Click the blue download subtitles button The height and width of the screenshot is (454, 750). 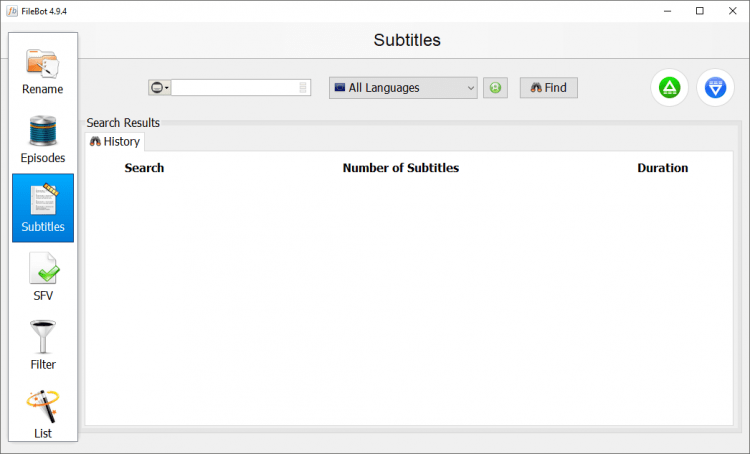point(715,88)
